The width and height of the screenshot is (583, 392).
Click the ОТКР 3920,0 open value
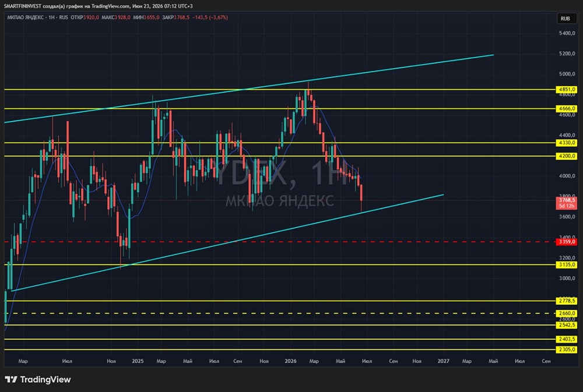85,17
